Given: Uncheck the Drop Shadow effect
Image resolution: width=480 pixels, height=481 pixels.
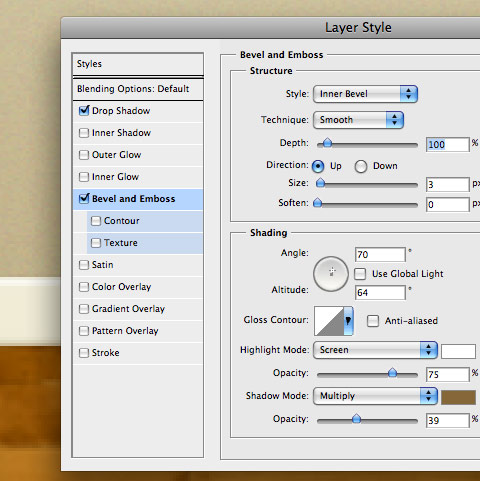Looking at the screenshot, I should (x=84, y=111).
